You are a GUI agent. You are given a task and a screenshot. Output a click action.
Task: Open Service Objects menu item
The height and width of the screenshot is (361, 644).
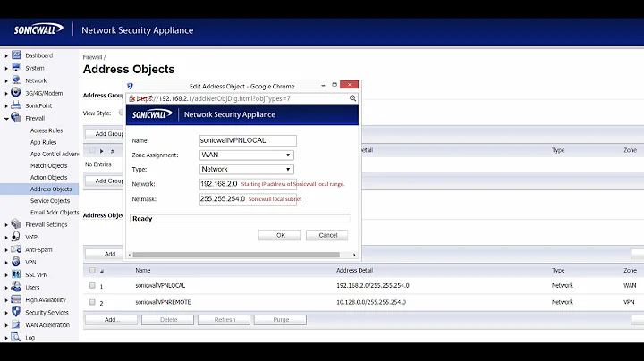(50, 200)
